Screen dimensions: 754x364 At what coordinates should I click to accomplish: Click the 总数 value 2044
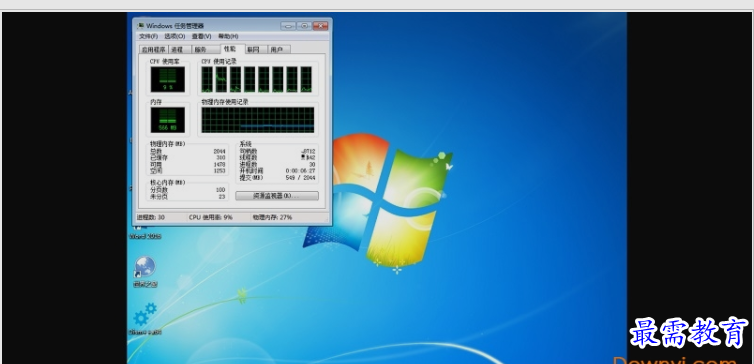click(x=220, y=151)
